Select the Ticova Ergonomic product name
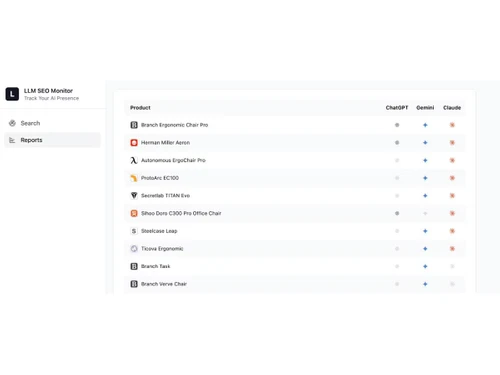 pos(162,249)
